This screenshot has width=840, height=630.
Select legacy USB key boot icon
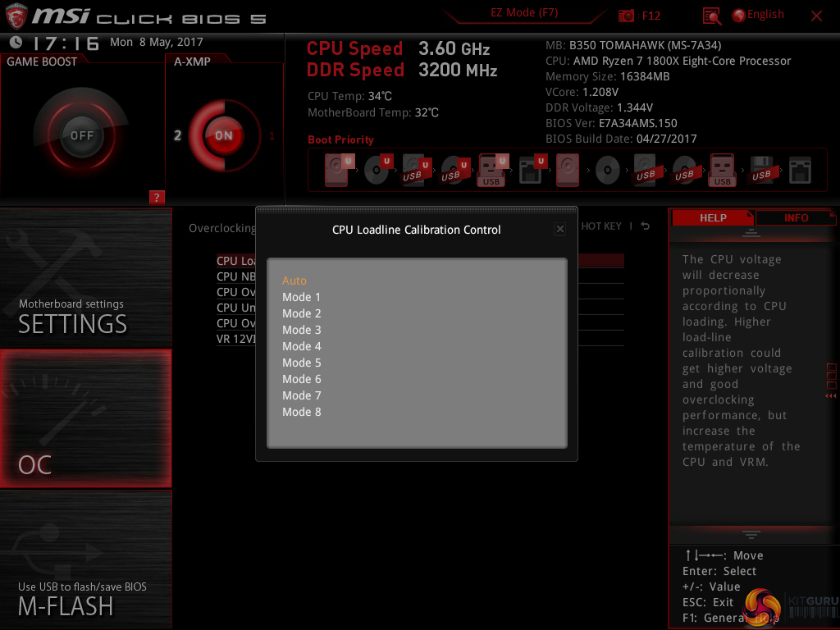click(x=722, y=170)
